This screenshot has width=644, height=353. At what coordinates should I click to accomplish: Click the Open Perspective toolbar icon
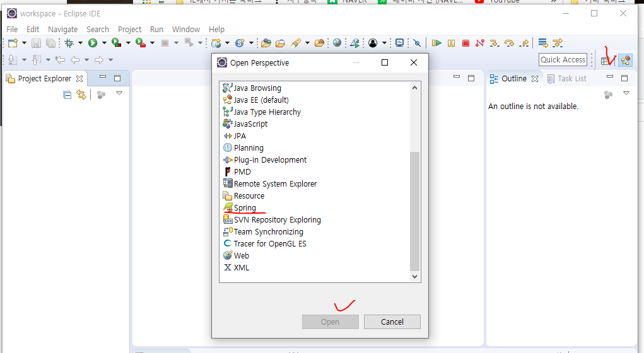(606, 61)
